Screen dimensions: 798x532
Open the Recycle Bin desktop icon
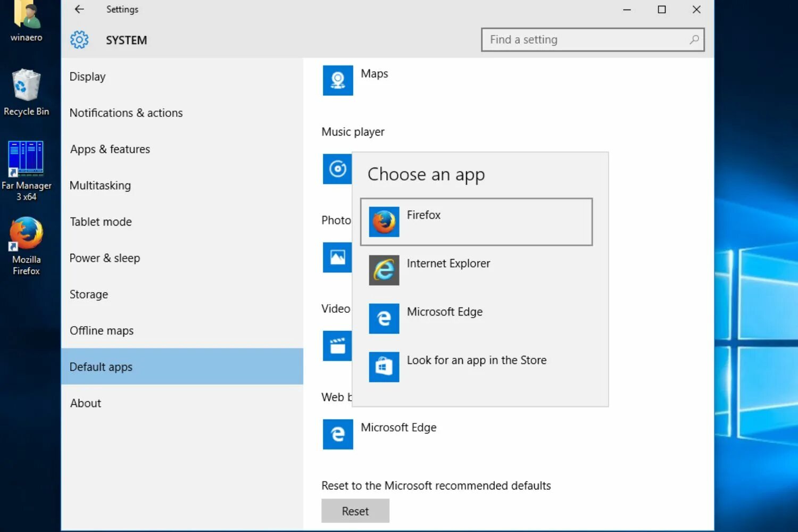pyautogui.click(x=26, y=85)
